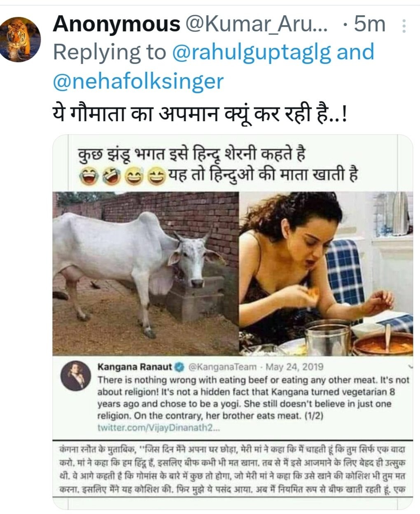Click the Hindi quote paragraph at bottom
Viewport: 420px width, 514px height.
[x=233, y=468]
